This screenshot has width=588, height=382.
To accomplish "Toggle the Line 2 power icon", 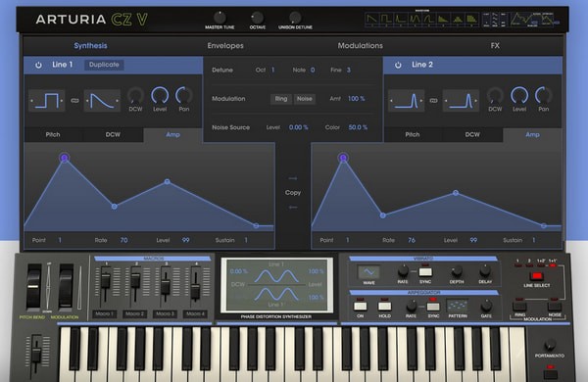I will (398, 65).
